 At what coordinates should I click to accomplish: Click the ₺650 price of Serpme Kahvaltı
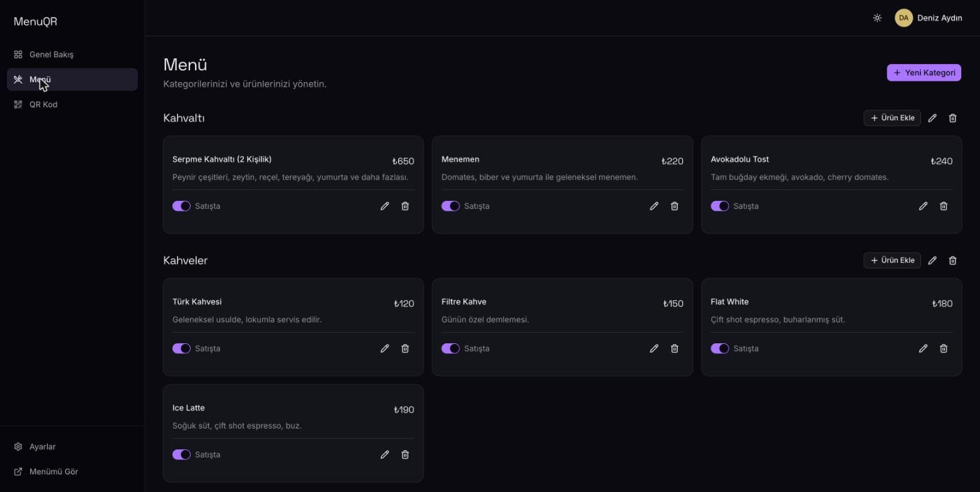403,161
